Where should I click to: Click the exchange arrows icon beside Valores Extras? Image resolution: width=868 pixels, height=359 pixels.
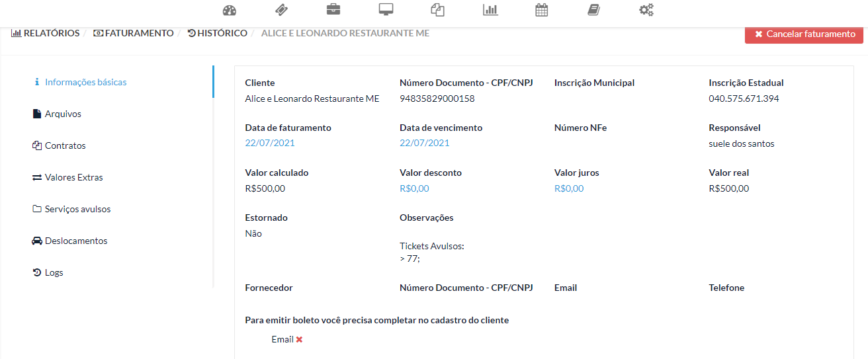click(37, 177)
